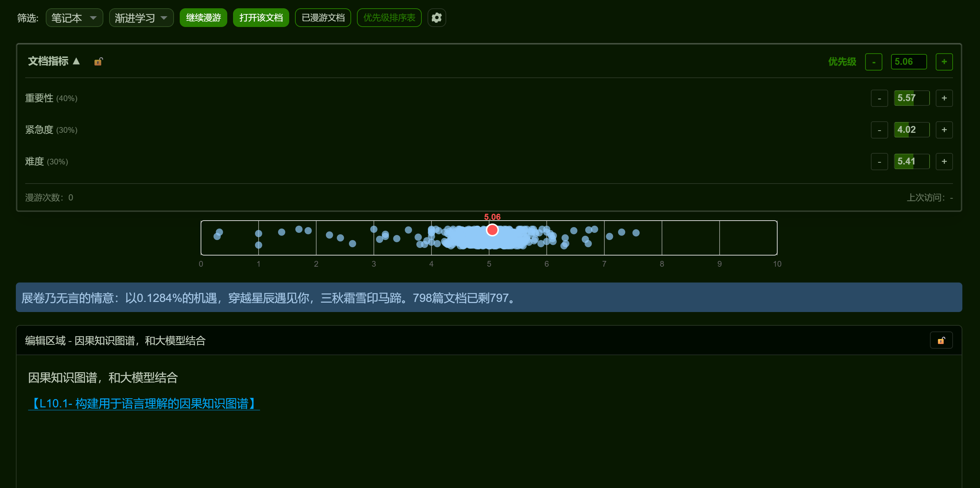Collapse the 文档指标 panel triangle
This screenshot has height=488, width=980.
tap(76, 61)
